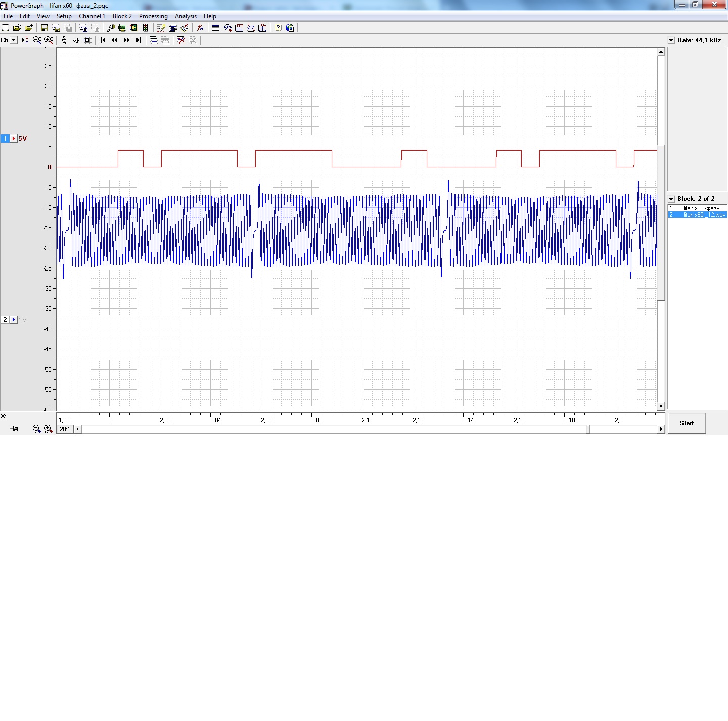Zoom in vertically in the top toolbar
Image resolution: width=728 pixels, height=721 pixels.
[49, 40]
